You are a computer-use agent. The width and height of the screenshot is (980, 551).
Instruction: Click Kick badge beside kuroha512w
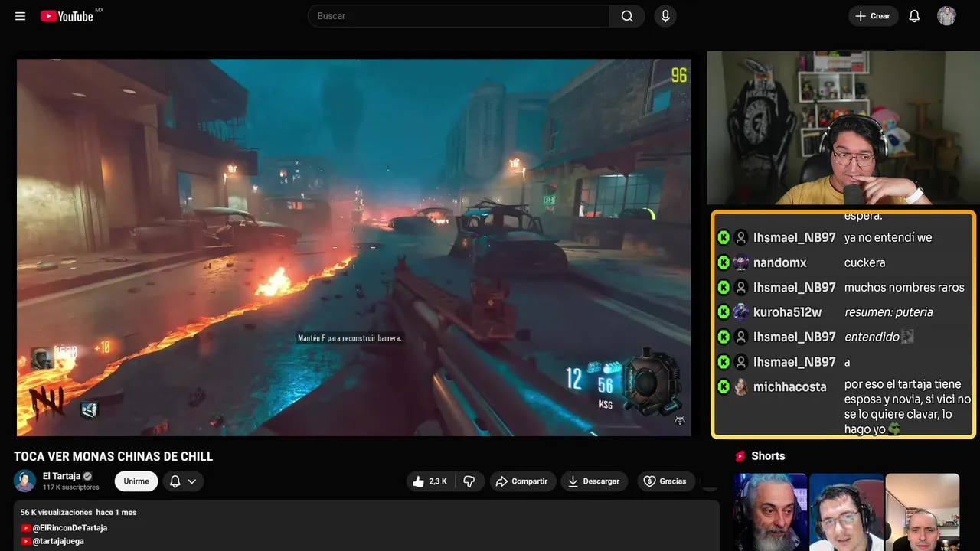click(x=724, y=312)
